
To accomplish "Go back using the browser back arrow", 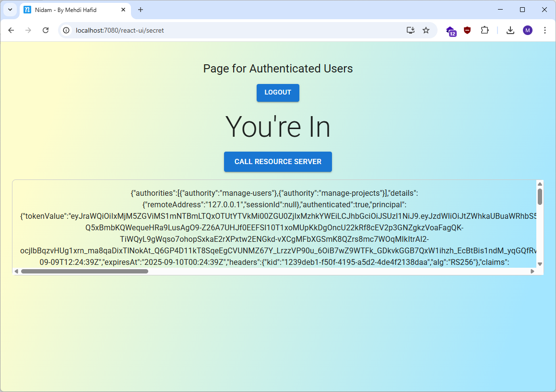I will coord(11,30).
